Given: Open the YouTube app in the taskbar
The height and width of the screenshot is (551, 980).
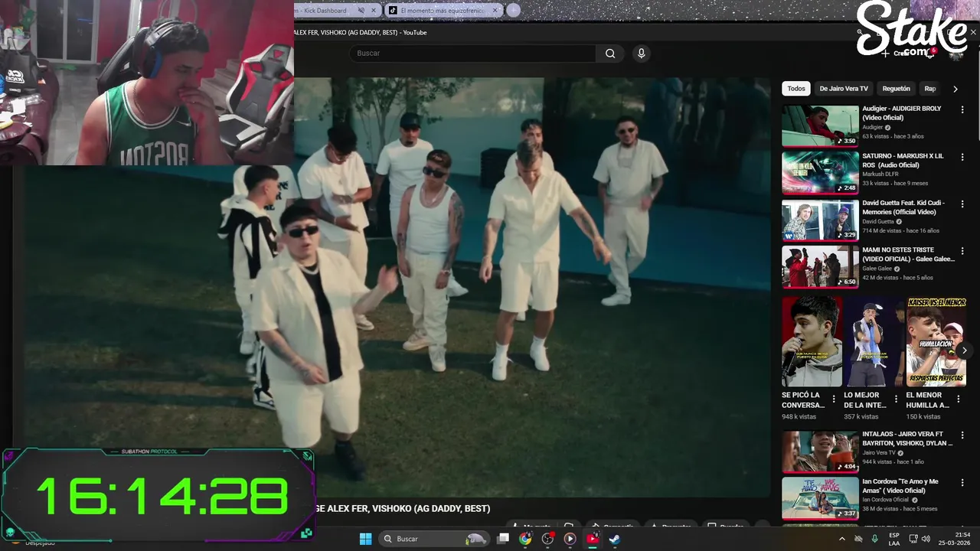Looking at the screenshot, I should 592,539.
